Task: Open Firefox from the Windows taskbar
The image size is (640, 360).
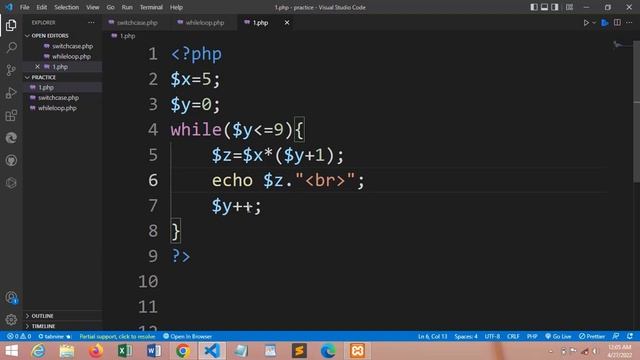Action: (x=96, y=351)
